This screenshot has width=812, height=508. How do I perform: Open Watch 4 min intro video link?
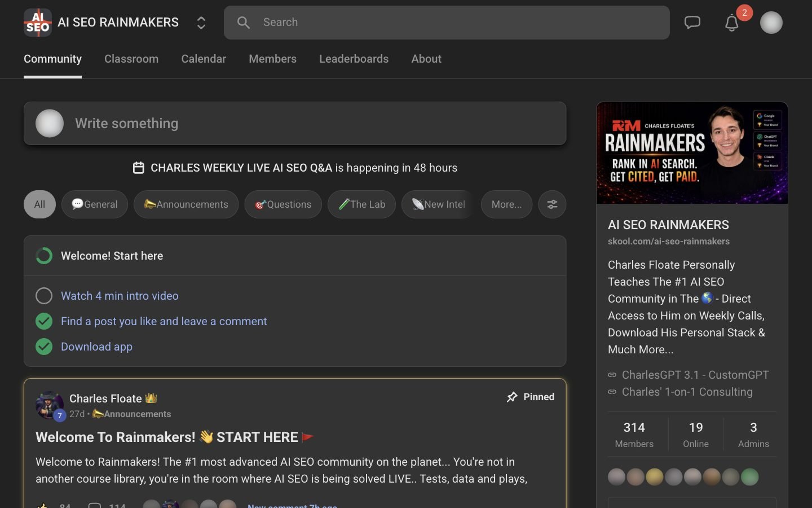coord(120,296)
